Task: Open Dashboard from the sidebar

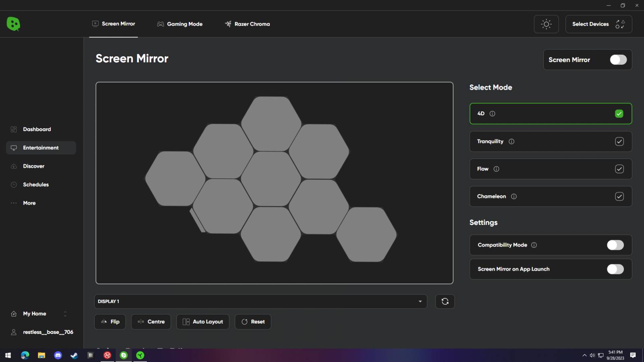Action: (37, 129)
